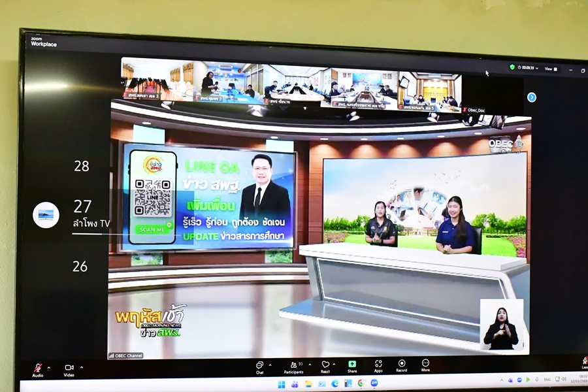588x392 pixels.
Task: Click the green Share screen button
Action: 352,365
